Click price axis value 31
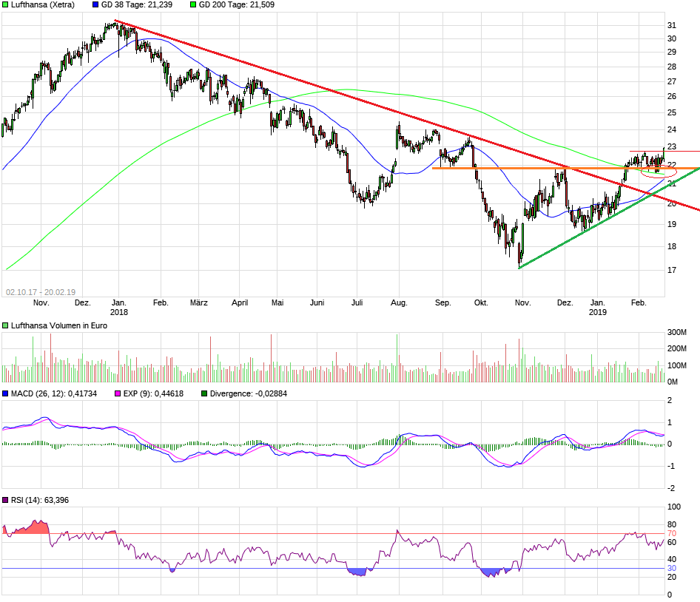Image resolution: width=700 pixels, height=602 pixels. pyautogui.click(x=671, y=25)
